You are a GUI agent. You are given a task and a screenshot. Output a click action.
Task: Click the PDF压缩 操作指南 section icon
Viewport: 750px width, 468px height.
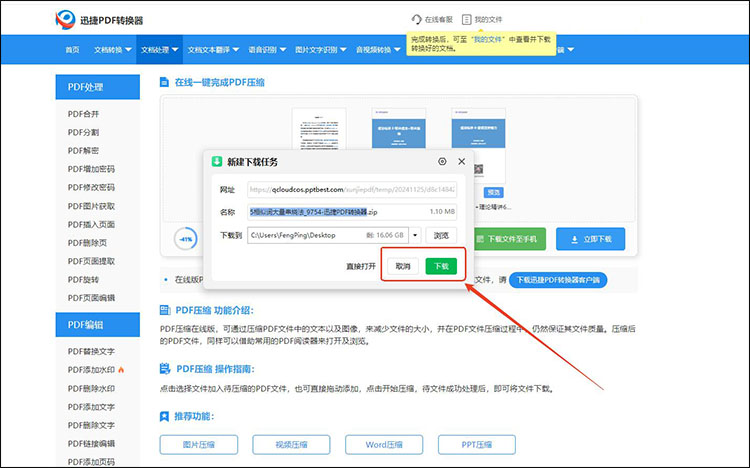coord(165,369)
